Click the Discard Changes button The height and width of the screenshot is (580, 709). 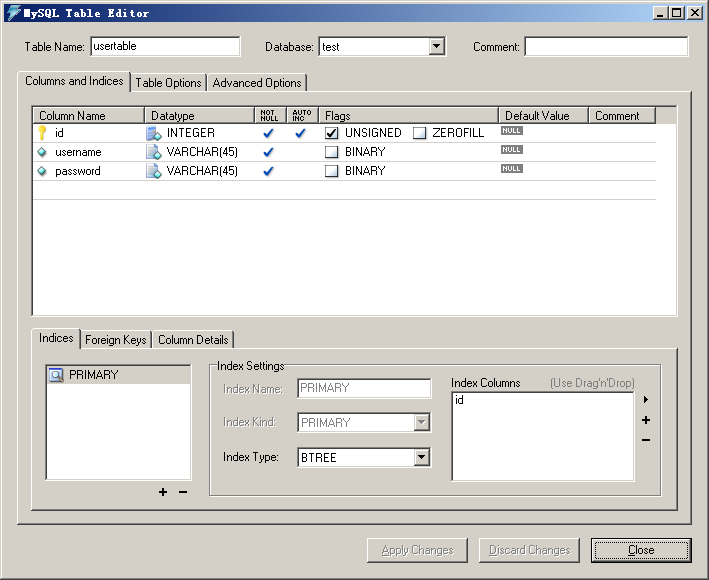coord(529,550)
